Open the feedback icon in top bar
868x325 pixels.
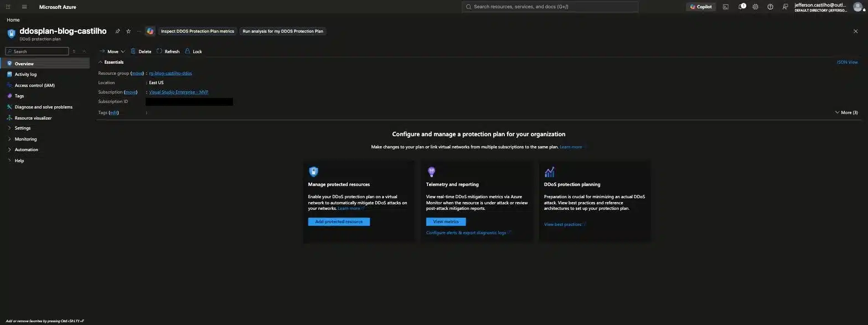click(785, 7)
